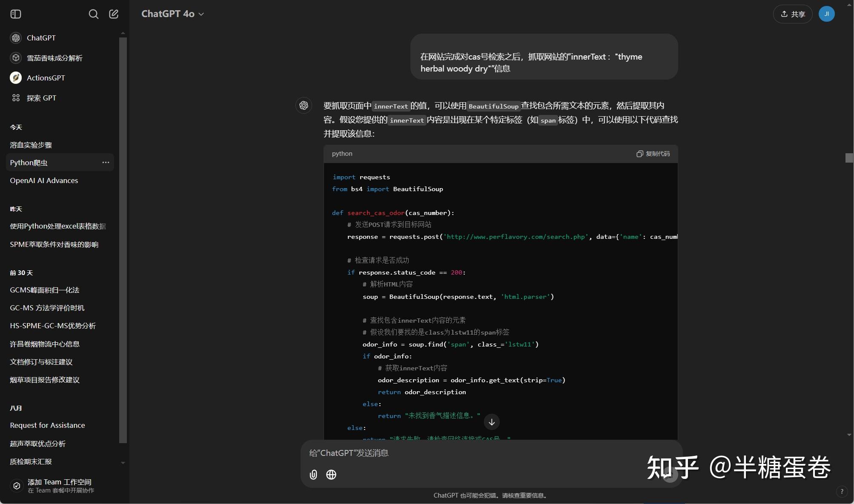The image size is (854, 504).
Task: Share the conversation via 共享 button
Action: [x=792, y=14]
